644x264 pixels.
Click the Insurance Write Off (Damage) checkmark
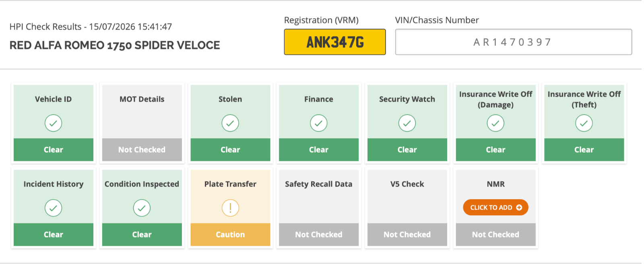click(495, 123)
